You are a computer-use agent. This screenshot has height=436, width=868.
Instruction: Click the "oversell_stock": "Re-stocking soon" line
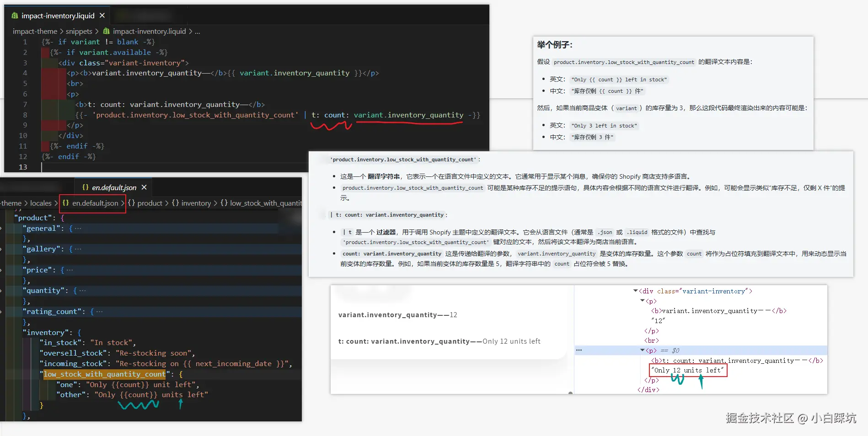(118, 353)
